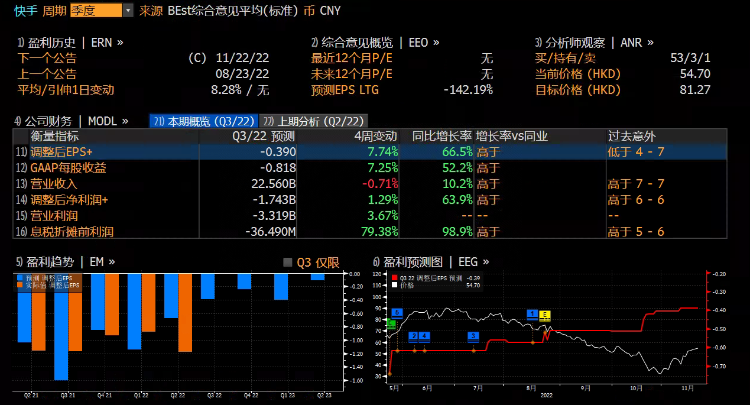Click the yellow E earnings marker
Viewport: 750px width, 405px height.
[x=545, y=315]
